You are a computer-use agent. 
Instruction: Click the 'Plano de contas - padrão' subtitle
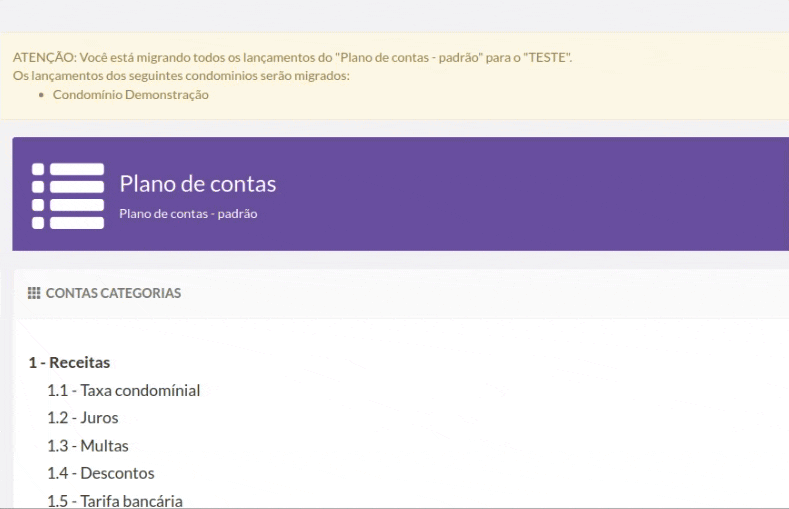tap(188, 214)
